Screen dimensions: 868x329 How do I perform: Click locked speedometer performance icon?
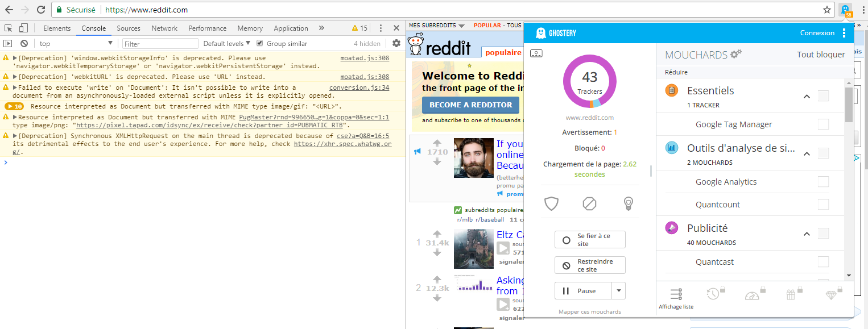tap(753, 294)
